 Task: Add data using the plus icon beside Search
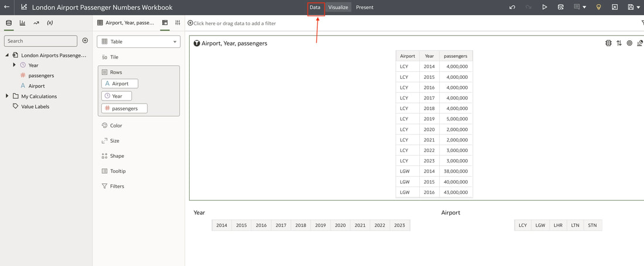[85, 40]
